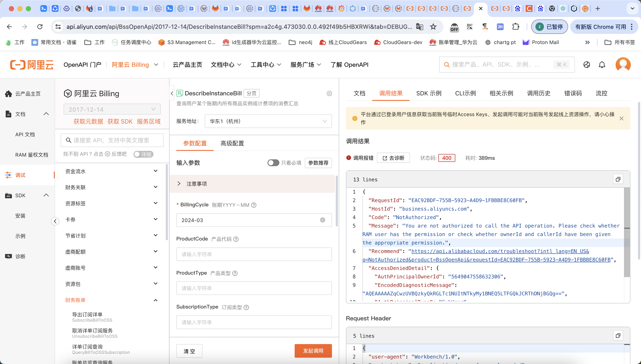Click the 发起调用 button
The height and width of the screenshot is (364, 641).
coord(313,351)
